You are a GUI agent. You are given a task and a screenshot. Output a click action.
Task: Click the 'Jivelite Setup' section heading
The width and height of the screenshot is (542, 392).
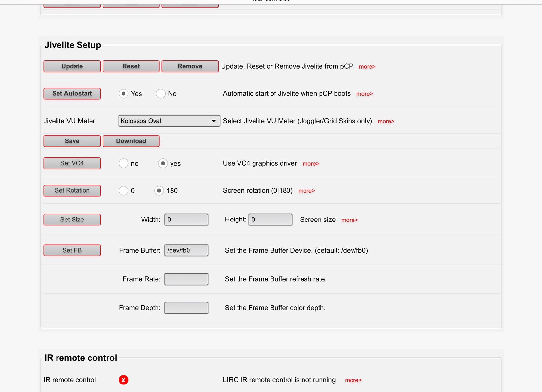tap(73, 45)
